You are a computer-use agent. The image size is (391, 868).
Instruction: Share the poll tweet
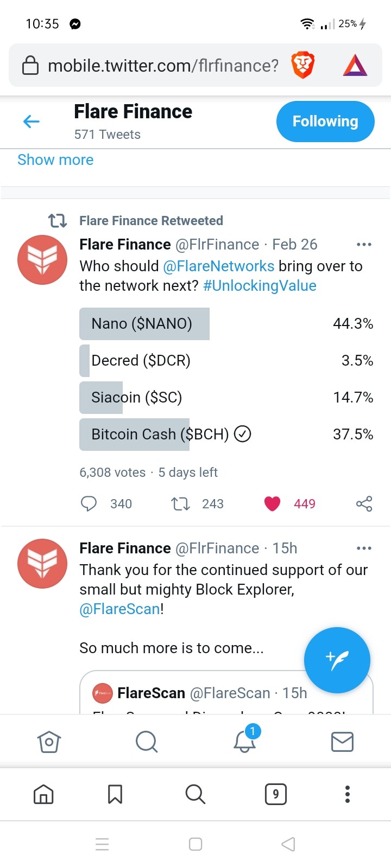point(364,504)
